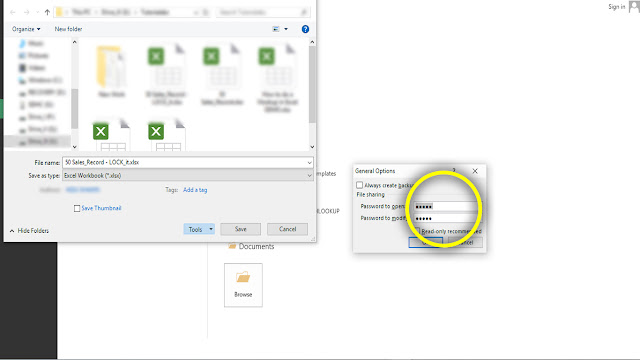Select Videos in the navigation pane
Screen dimensions: 640x360
point(33,68)
